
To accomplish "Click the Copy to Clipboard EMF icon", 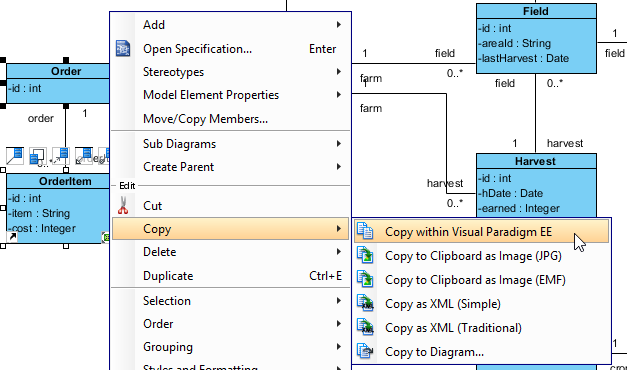I will point(365,279).
